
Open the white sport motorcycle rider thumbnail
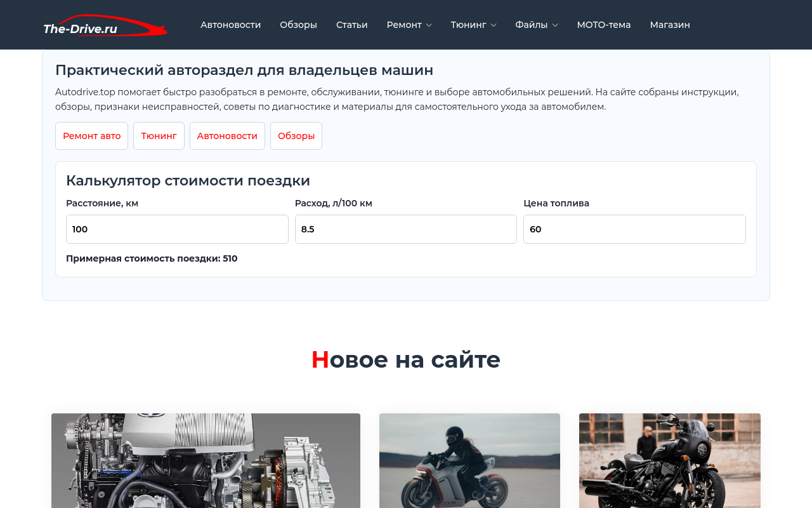pyautogui.click(x=469, y=460)
